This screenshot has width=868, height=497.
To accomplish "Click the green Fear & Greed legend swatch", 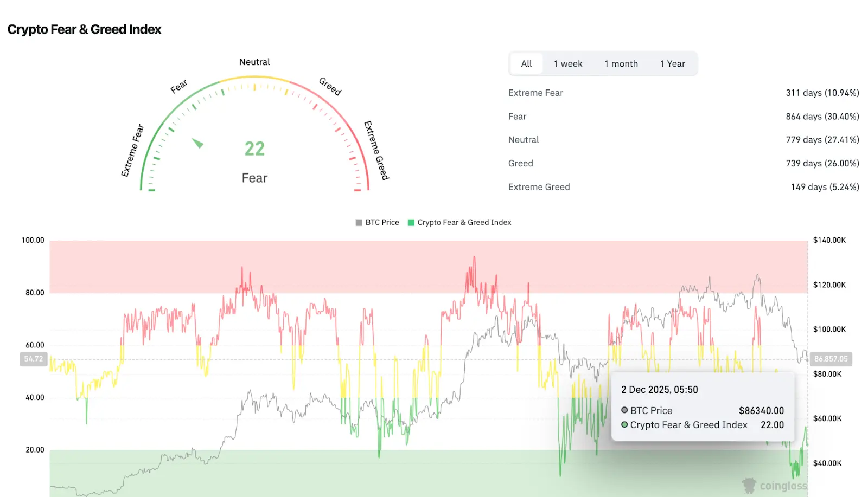I will tap(411, 222).
